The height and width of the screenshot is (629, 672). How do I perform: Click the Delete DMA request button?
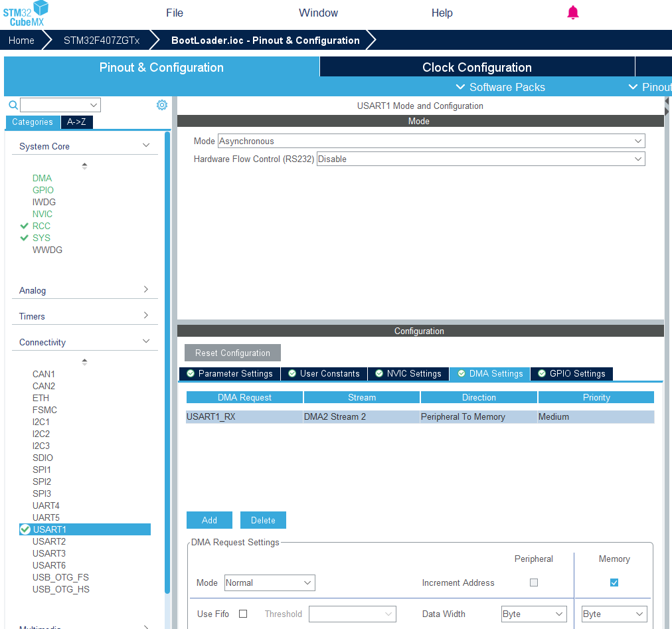(x=263, y=520)
